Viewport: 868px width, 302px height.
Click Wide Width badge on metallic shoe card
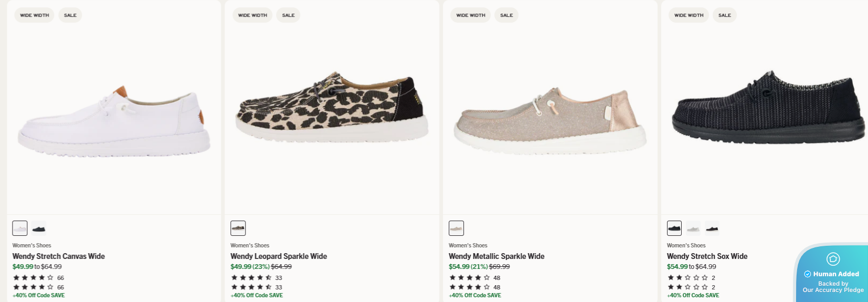(x=471, y=15)
